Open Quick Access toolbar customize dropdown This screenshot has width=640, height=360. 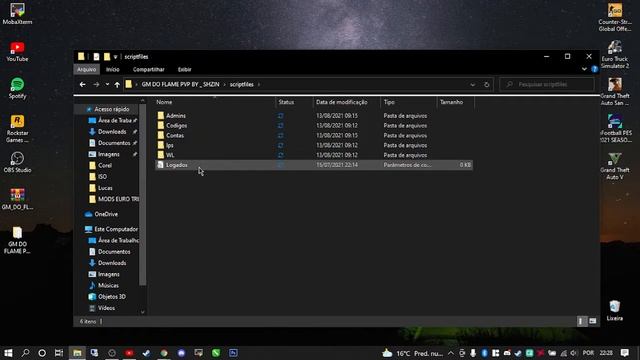[116, 57]
